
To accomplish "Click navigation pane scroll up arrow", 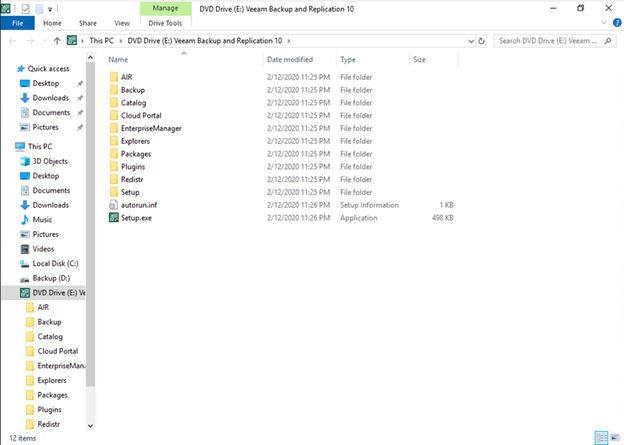I will pos(90,58).
